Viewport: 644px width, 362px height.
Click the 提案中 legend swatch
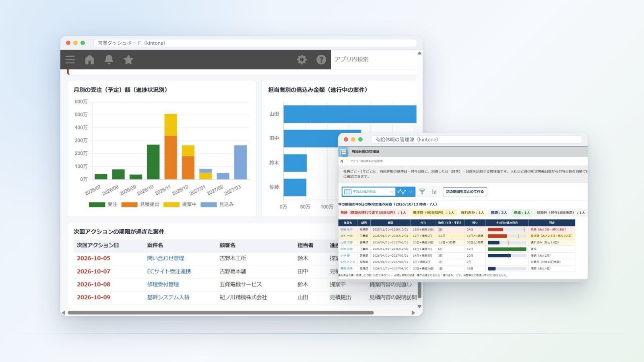point(171,205)
